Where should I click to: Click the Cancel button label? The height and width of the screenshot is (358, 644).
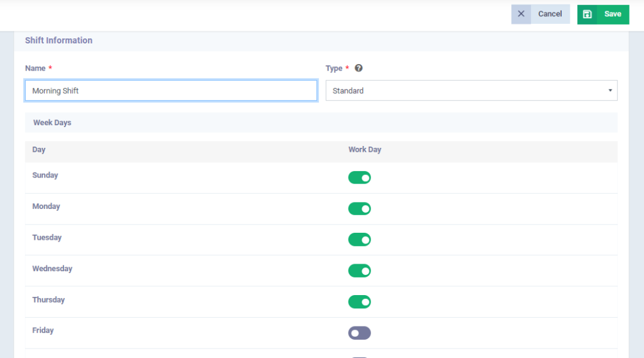[550, 14]
